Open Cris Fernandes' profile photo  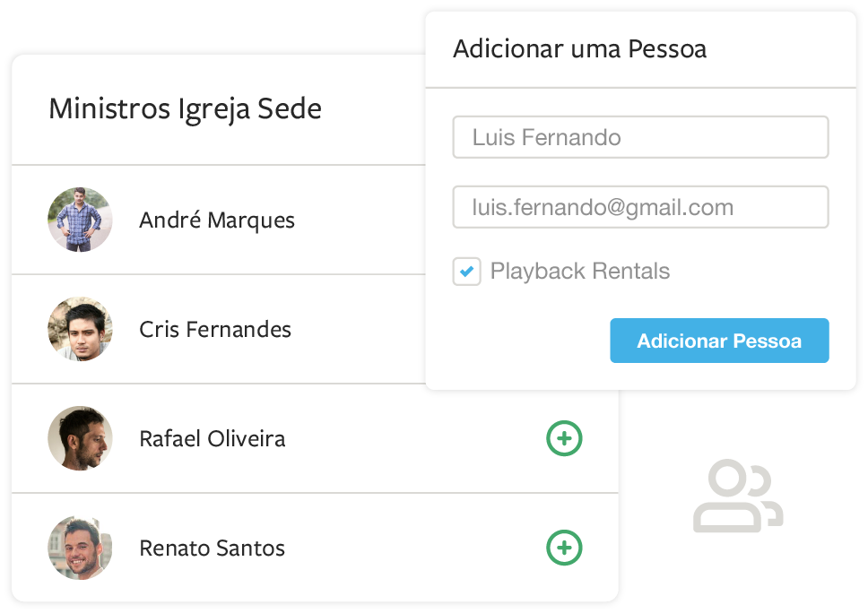tap(80, 329)
